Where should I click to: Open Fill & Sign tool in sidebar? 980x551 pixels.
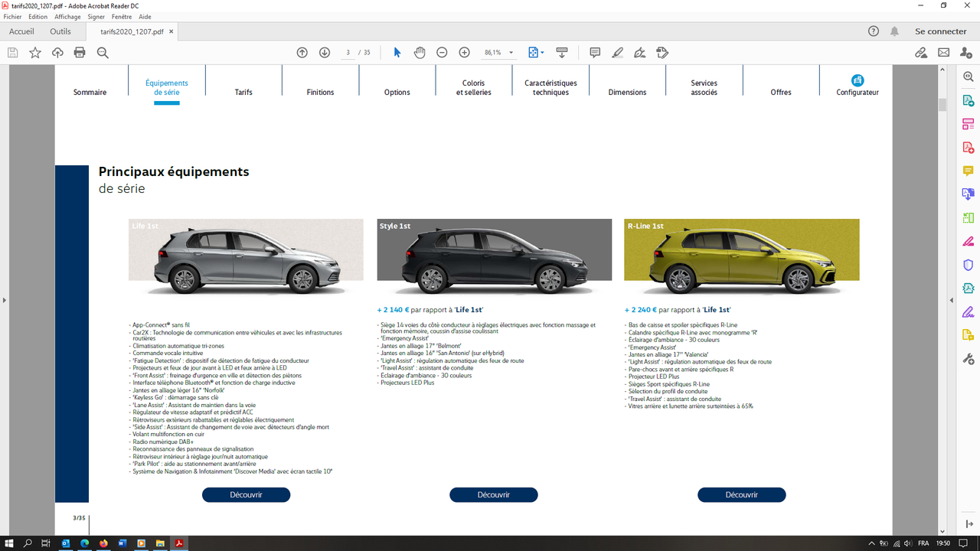(x=969, y=311)
